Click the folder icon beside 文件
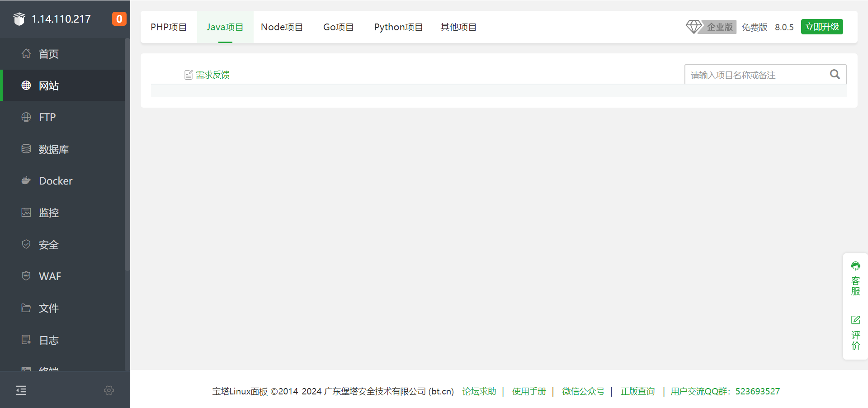 tap(26, 308)
